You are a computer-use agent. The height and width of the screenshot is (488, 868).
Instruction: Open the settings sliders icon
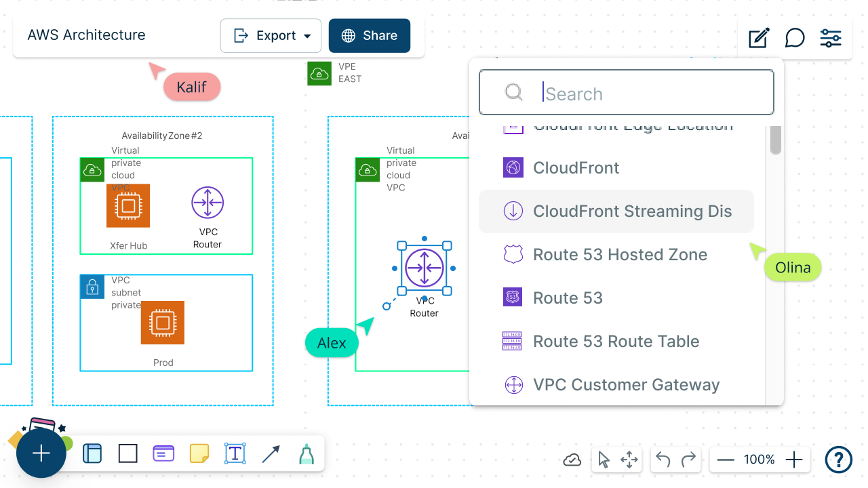[831, 38]
